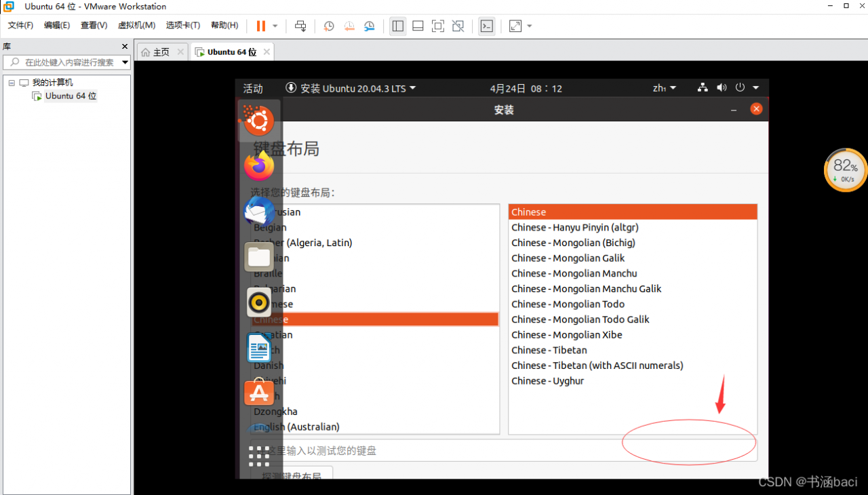This screenshot has height=495, width=868.
Task: Close the 安装 installer window
Action: click(x=756, y=109)
